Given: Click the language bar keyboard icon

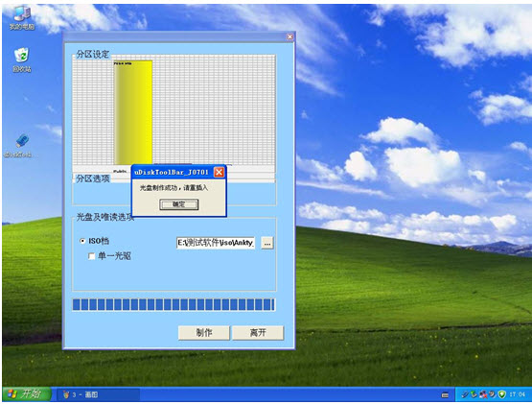Looking at the screenshot, I should 445,395.
